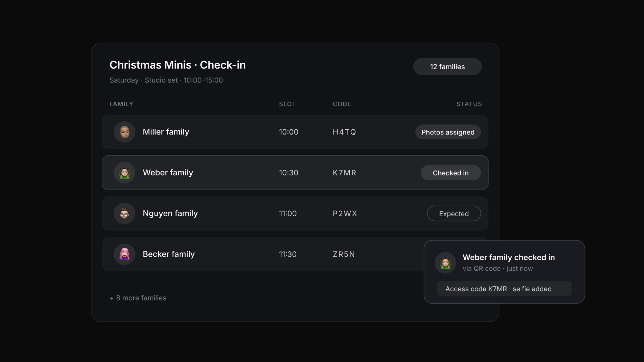Show the 8 more families link
Screen dimensions: 644x362
click(138, 298)
